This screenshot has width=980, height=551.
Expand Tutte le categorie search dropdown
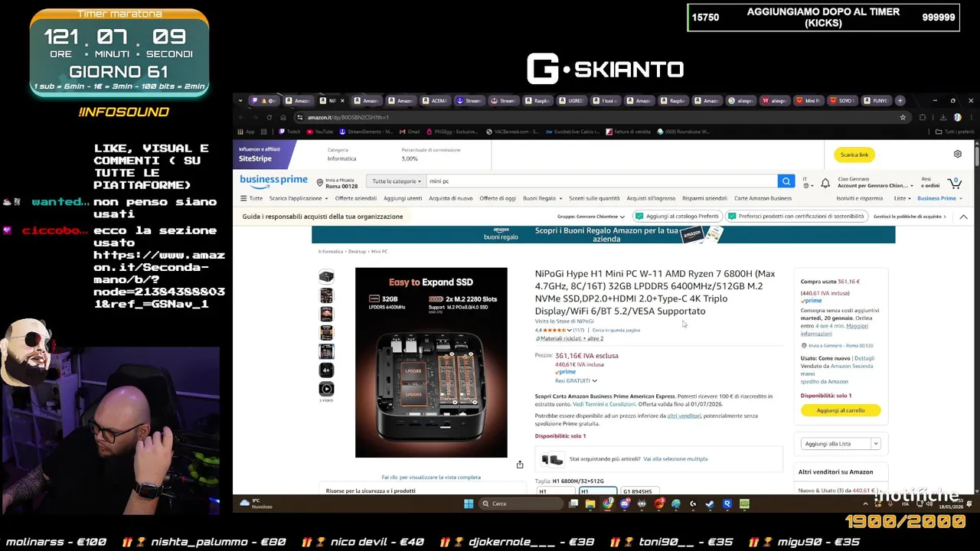[396, 181]
